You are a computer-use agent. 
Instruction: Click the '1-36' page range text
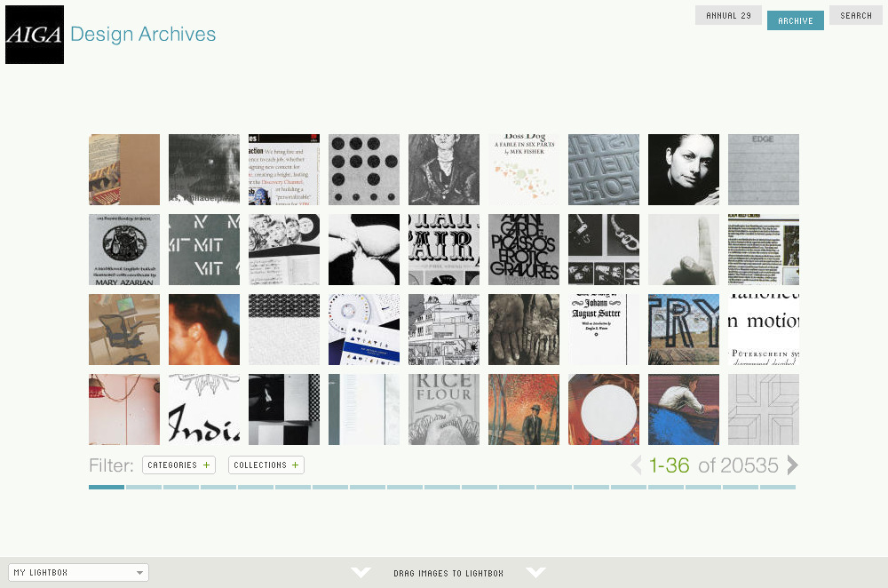pos(669,465)
